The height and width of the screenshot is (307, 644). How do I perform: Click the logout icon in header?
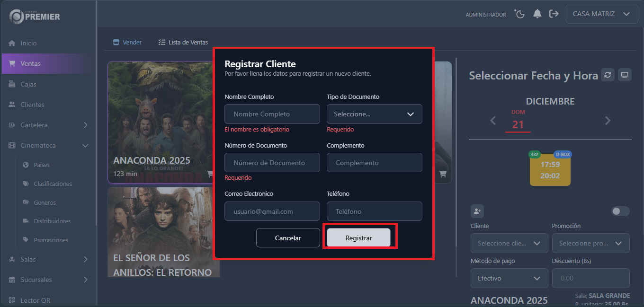point(554,14)
